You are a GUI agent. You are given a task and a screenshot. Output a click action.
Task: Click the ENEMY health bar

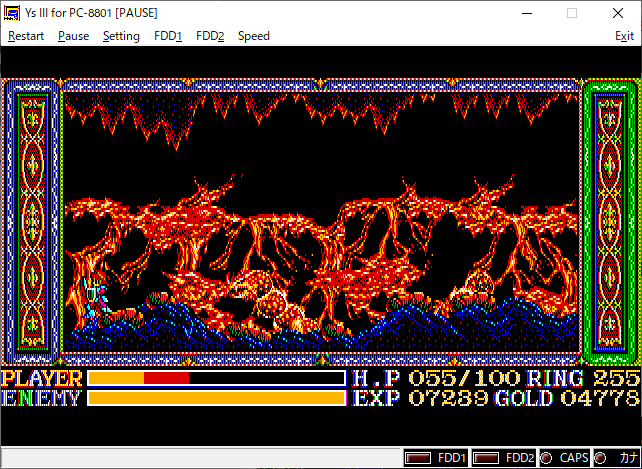(x=217, y=398)
